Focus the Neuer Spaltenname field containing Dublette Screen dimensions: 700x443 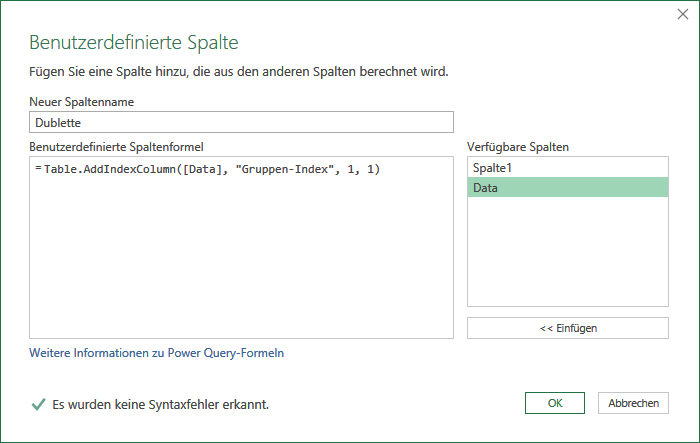click(242, 122)
